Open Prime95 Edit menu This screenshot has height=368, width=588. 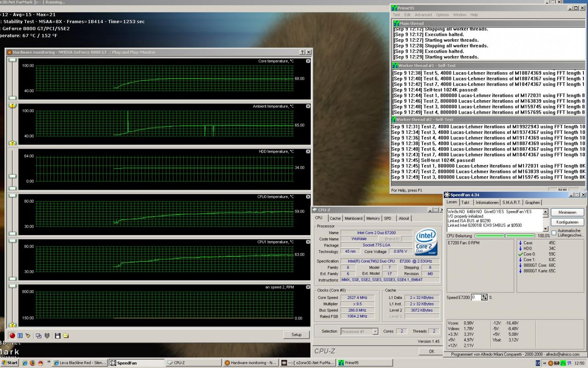tap(407, 15)
